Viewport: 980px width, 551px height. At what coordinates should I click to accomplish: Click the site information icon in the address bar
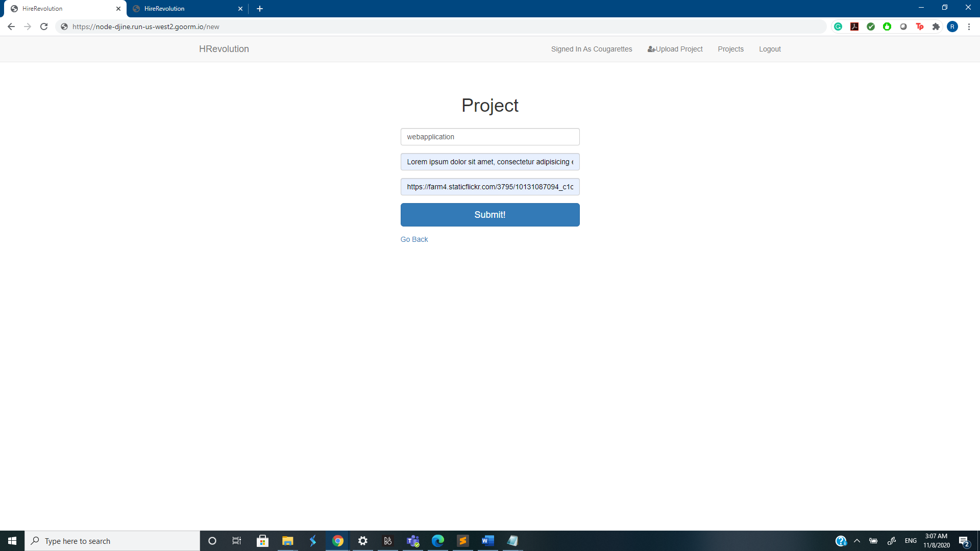[x=64, y=27]
